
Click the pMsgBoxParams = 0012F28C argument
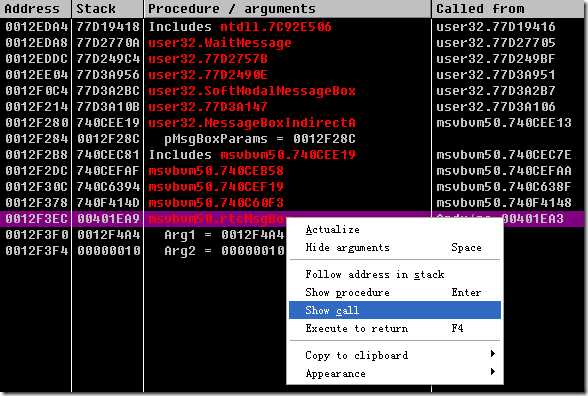pyautogui.click(x=260, y=139)
